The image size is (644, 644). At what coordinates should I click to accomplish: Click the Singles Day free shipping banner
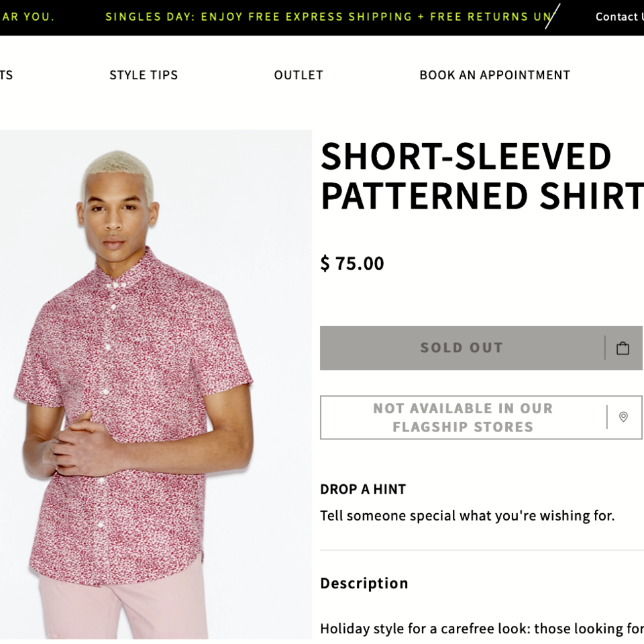click(x=329, y=17)
